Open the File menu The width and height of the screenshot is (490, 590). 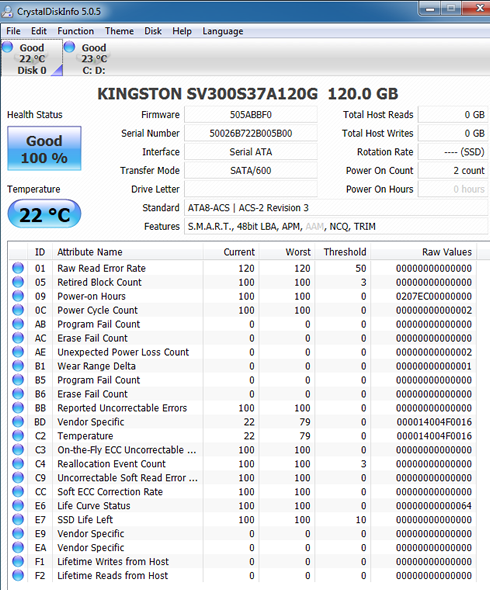click(14, 31)
